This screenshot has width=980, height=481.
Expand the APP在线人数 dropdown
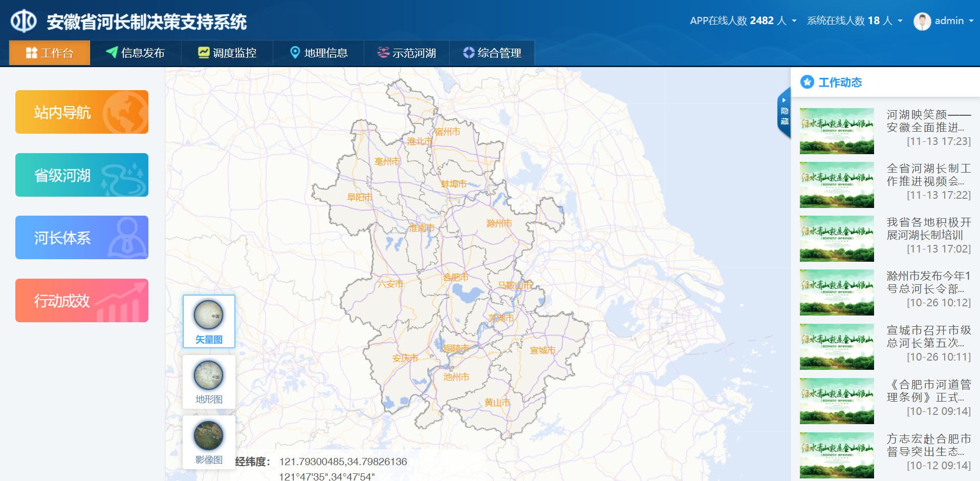point(794,21)
